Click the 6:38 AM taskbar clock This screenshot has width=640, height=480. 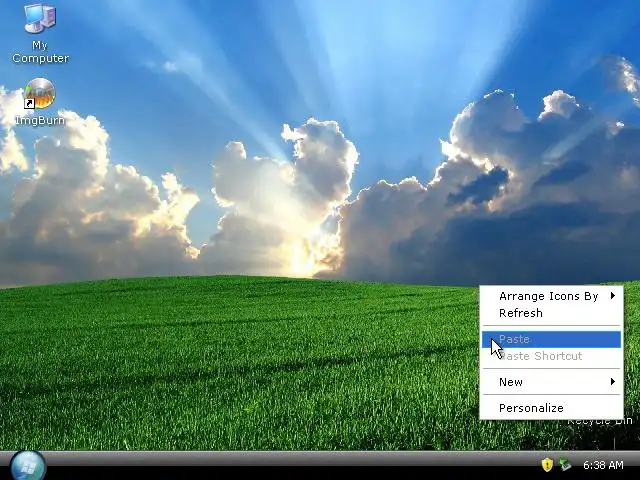pos(603,465)
